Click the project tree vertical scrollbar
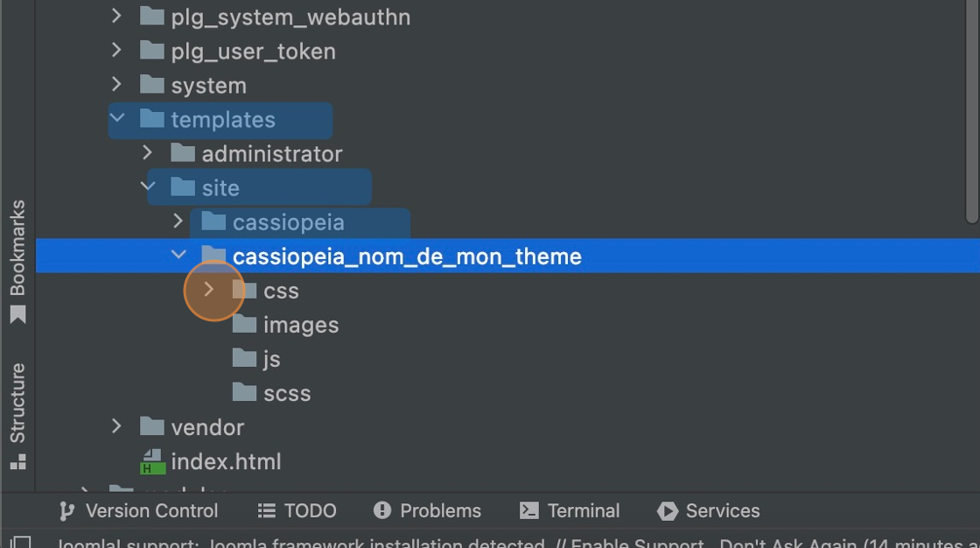This screenshot has height=548, width=980. click(x=972, y=114)
